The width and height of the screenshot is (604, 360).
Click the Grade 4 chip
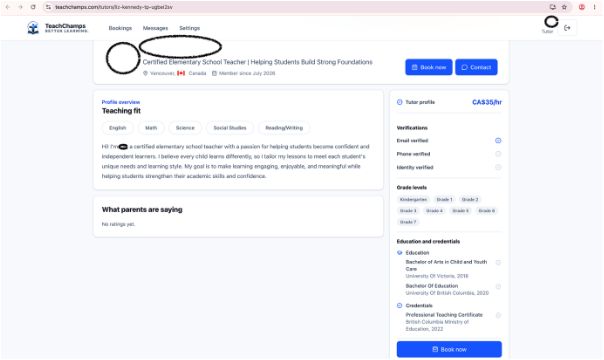(434, 211)
